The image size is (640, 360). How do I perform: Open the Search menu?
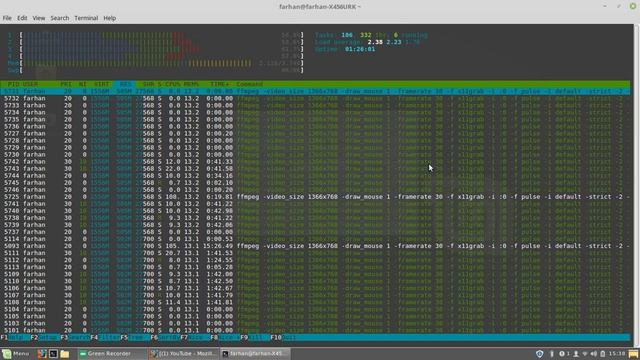point(60,18)
